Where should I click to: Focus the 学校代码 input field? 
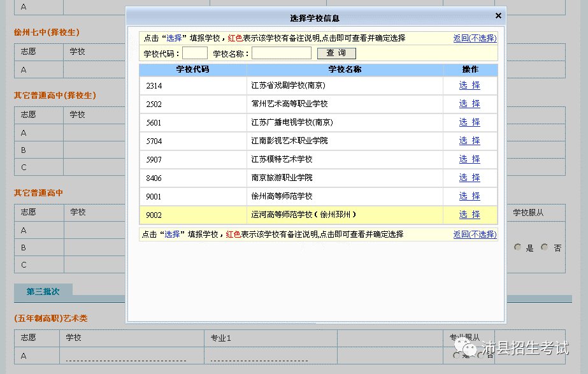pos(195,54)
